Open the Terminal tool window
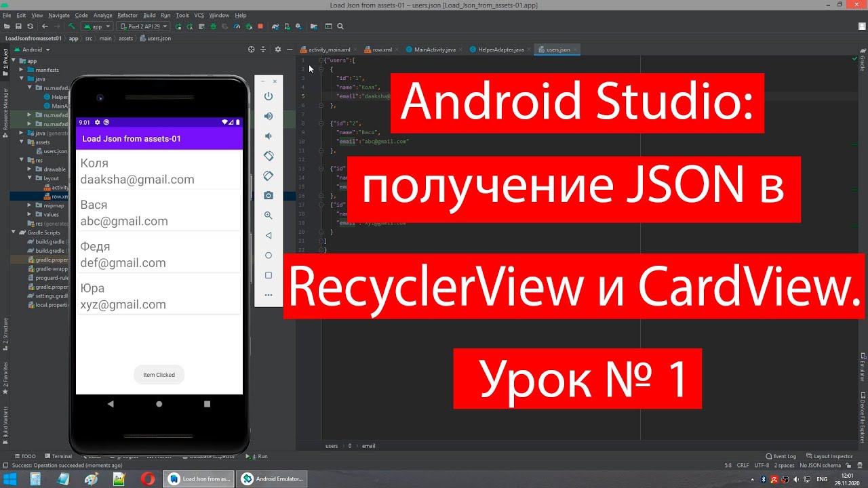 58,456
